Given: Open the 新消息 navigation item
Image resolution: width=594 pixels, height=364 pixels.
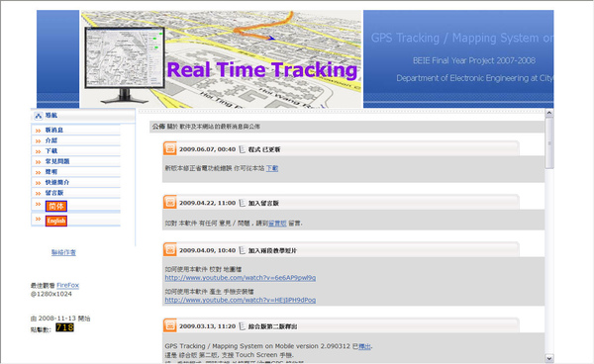Looking at the screenshot, I should [54, 130].
